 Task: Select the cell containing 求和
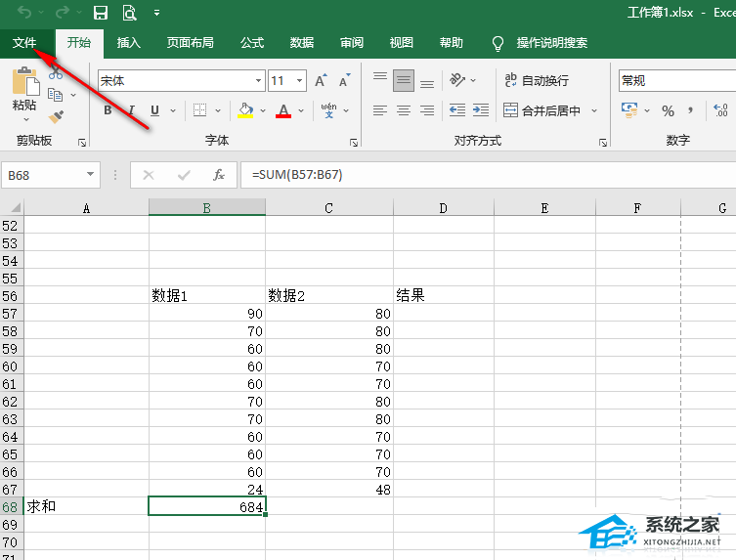[86, 506]
